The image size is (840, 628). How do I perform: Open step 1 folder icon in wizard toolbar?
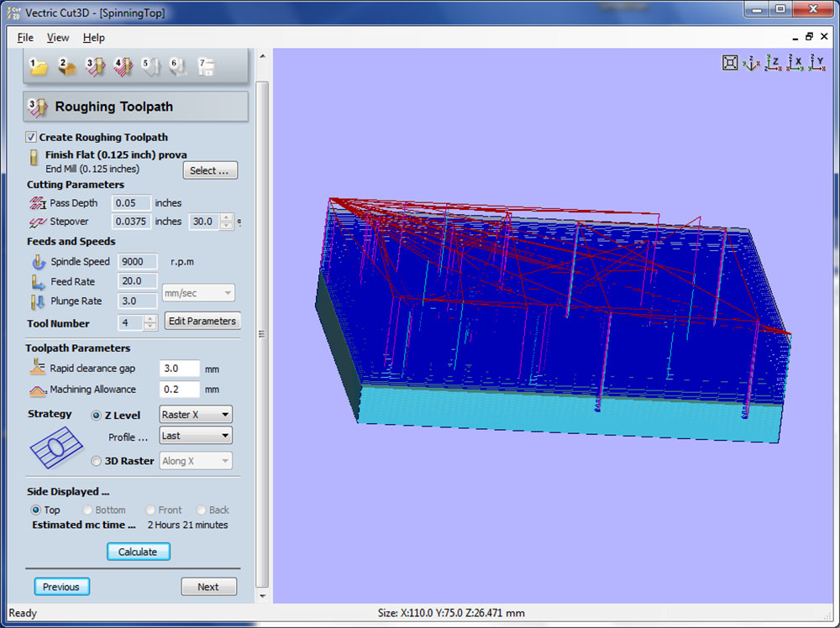38,67
